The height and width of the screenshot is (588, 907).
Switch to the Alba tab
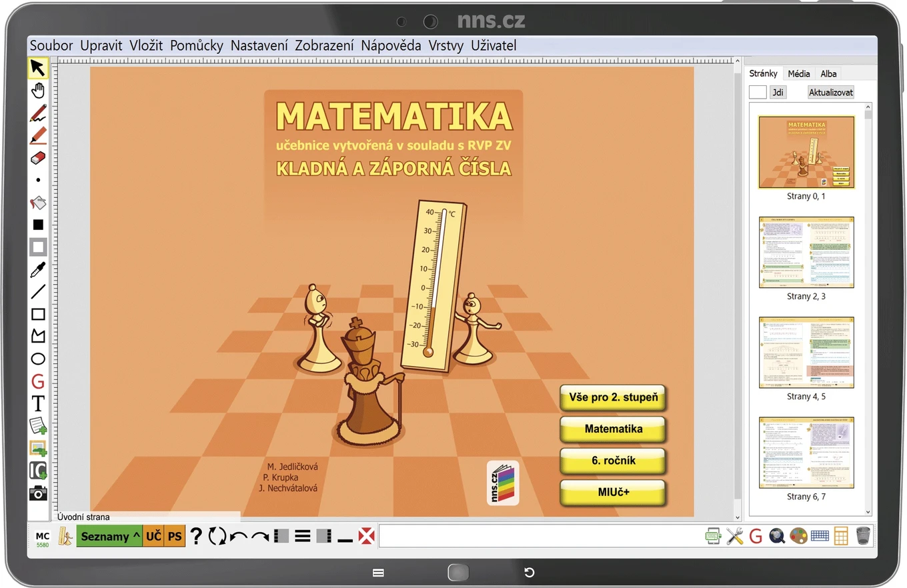pyautogui.click(x=828, y=74)
